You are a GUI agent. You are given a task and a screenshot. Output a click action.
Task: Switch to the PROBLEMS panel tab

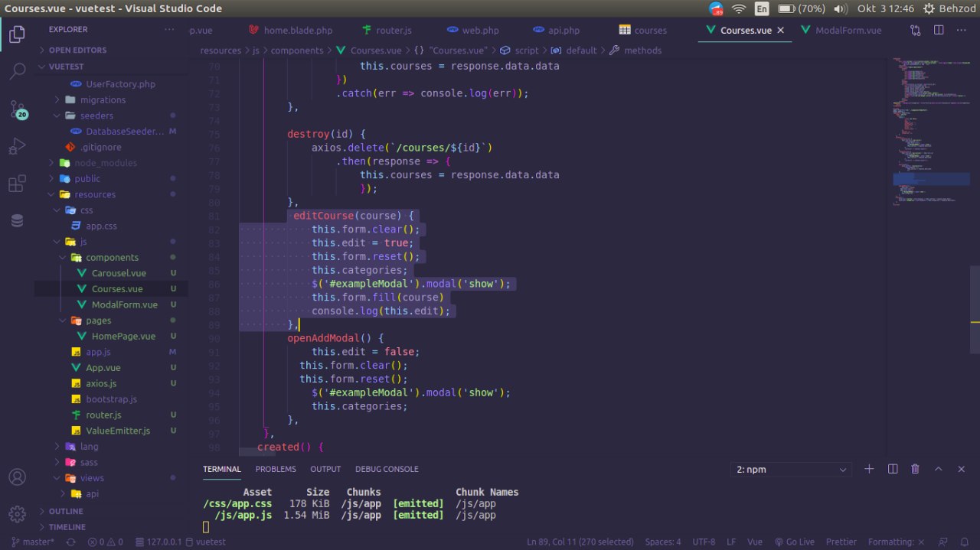point(275,469)
